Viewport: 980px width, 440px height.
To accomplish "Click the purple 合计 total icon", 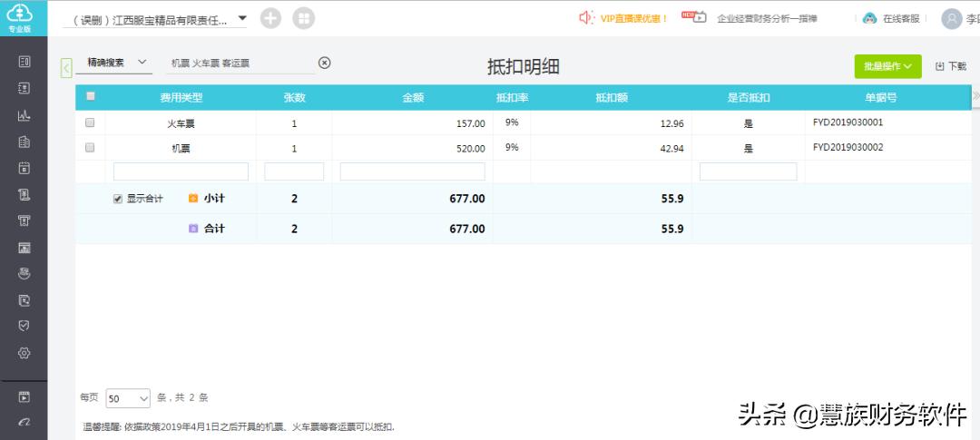I will click(x=193, y=229).
